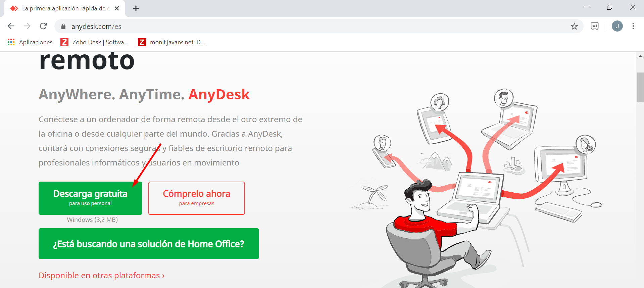Screen dimensions: 644x288
Task: Restore down the browser window
Action: 609,7
